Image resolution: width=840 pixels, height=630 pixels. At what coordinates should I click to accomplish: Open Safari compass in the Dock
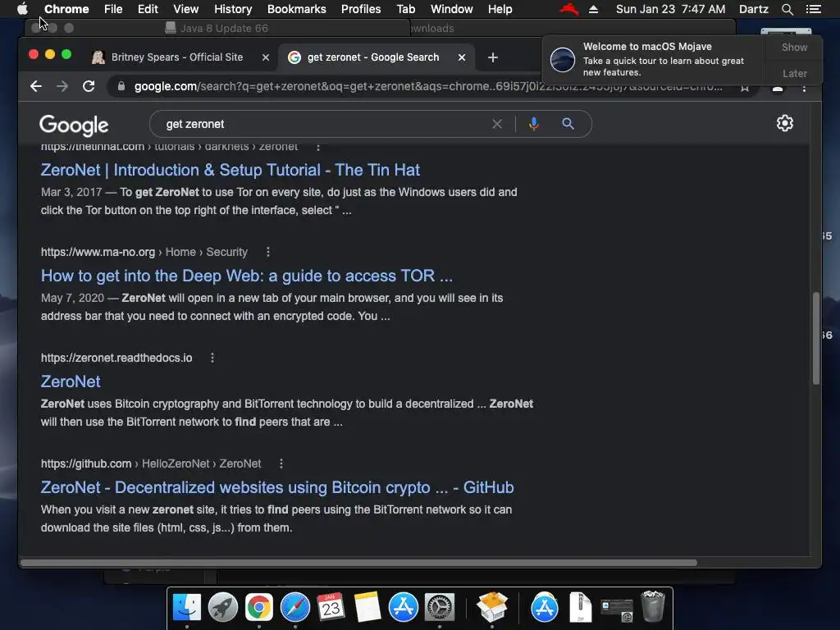295,607
